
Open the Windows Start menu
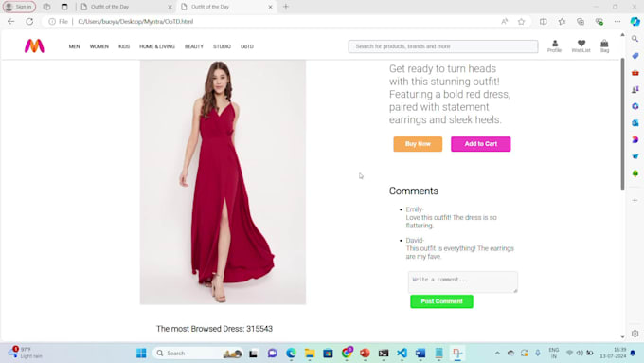point(141,354)
